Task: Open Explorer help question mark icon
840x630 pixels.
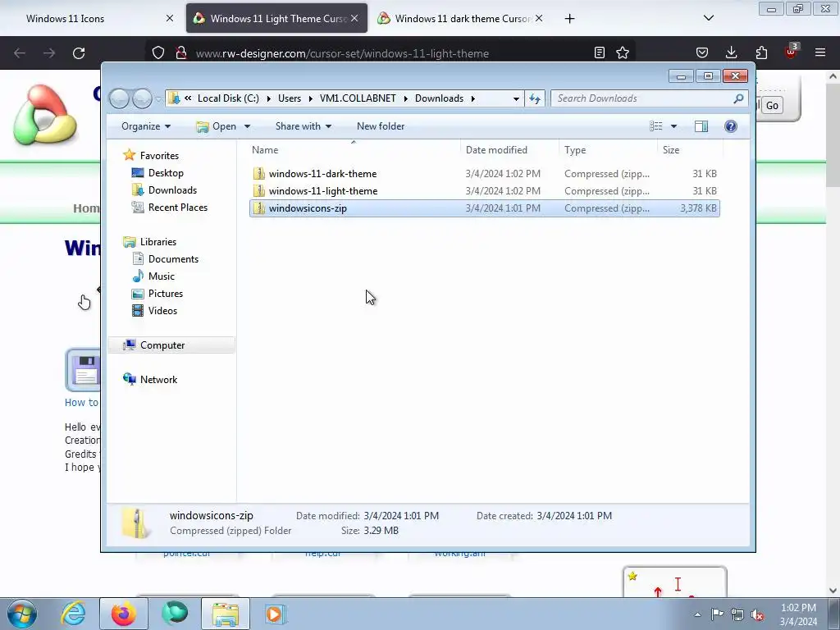Action: pyautogui.click(x=731, y=126)
